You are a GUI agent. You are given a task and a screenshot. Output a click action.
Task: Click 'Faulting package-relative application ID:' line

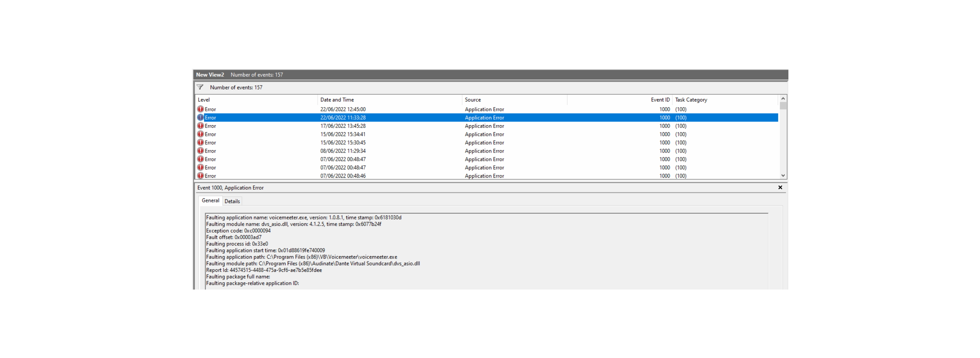253,283
